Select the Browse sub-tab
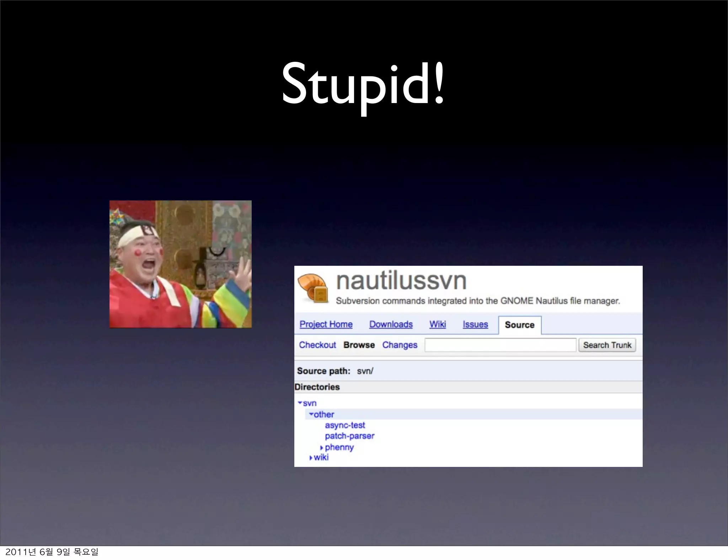The height and width of the screenshot is (560, 728). 359,345
